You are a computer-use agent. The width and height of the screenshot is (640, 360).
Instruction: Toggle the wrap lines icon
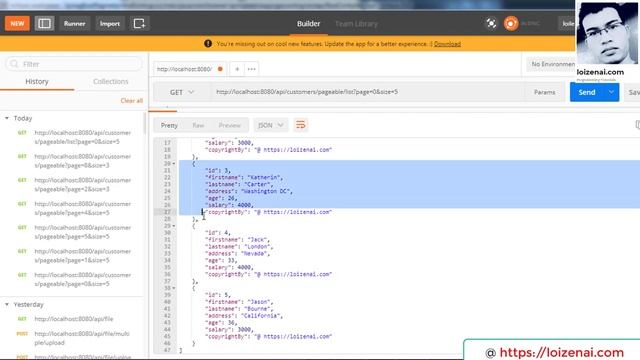pyautogui.click(x=301, y=125)
